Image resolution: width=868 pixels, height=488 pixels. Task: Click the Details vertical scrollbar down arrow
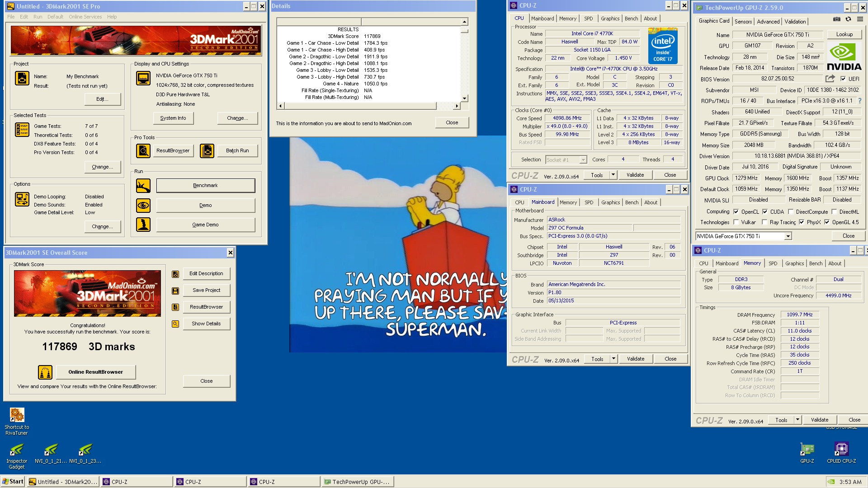click(x=464, y=98)
